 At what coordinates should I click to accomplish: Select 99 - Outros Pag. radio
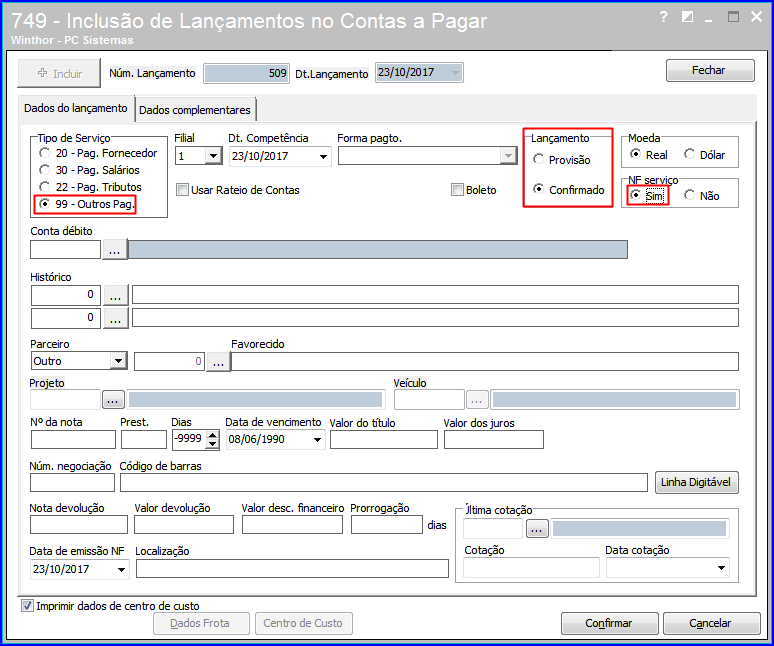pyautogui.click(x=45, y=203)
